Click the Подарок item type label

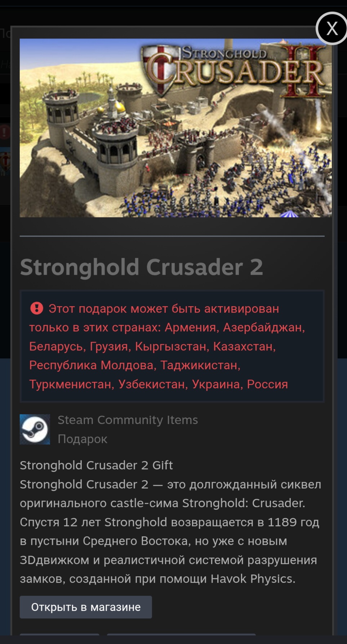(83, 439)
